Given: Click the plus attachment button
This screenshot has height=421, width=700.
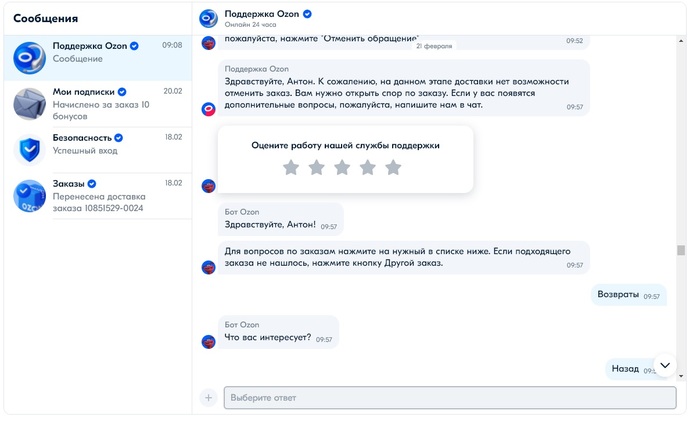Looking at the screenshot, I should click(x=208, y=398).
